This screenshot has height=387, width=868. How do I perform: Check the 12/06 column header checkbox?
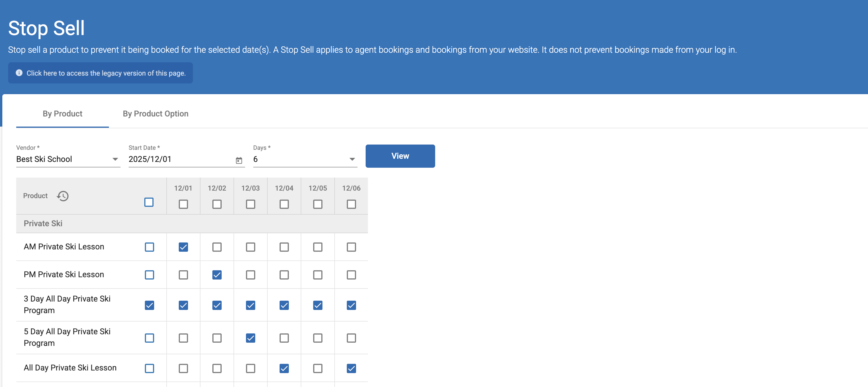coord(351,204)
